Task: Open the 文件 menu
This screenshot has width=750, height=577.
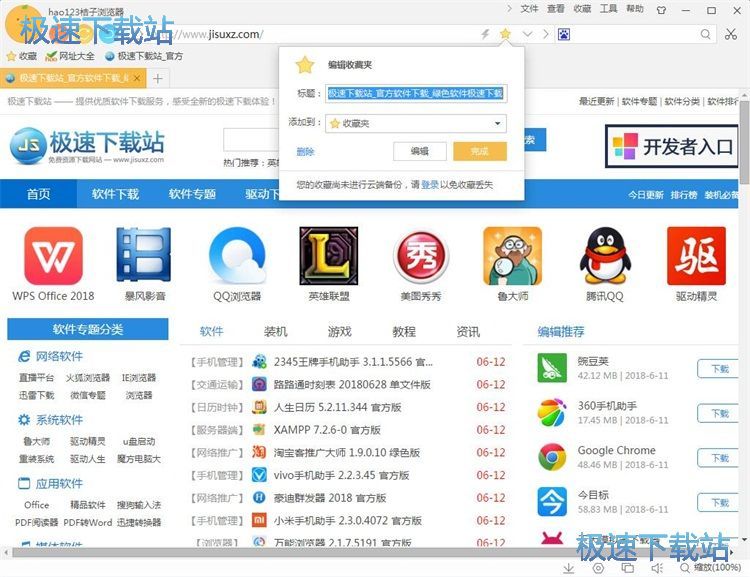Action: [529, 9]
